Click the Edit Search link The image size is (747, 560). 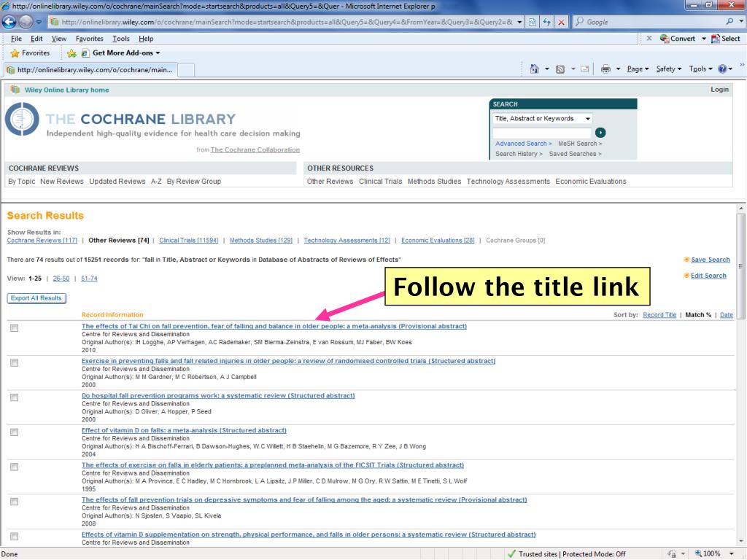pos(708,275)
